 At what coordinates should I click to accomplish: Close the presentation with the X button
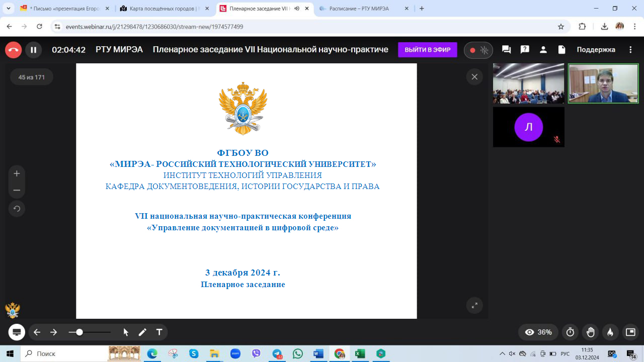(x=474, y=76)
